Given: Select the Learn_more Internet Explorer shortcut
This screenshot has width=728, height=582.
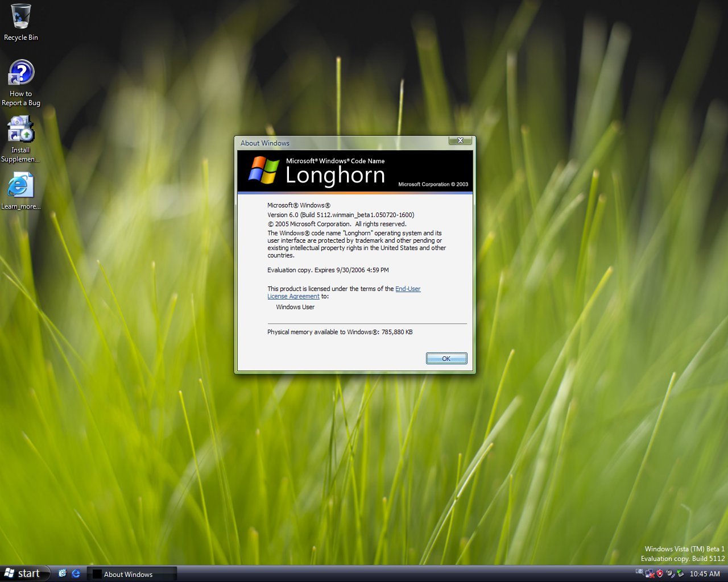Looking at the screenshot, I should [20, 191].
